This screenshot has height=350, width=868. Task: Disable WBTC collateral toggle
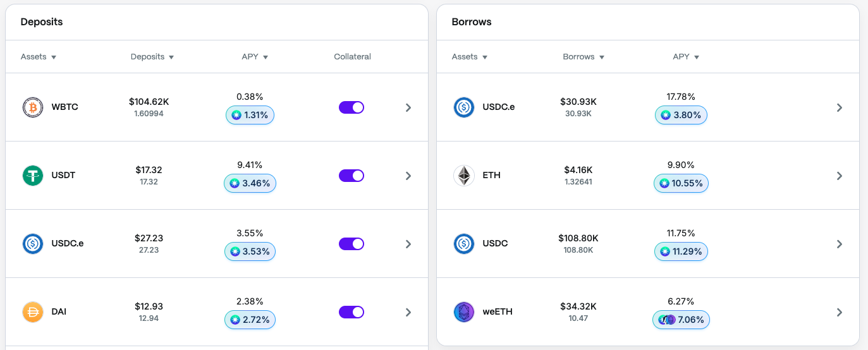click(x=351, y=107)
